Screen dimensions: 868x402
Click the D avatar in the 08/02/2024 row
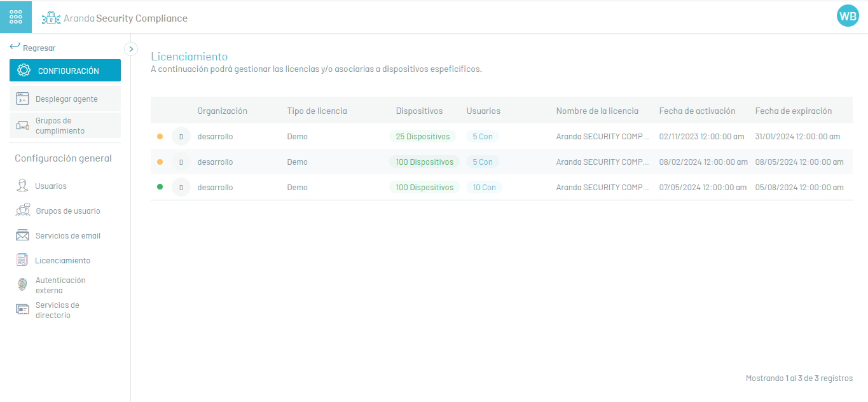[x=181, y=162]
